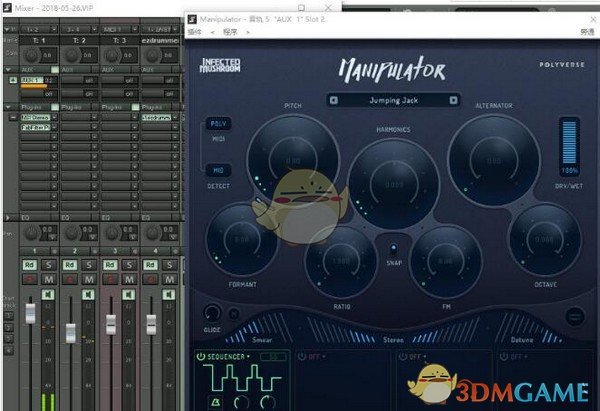
Task: Select previous preset arrow beside Jumping Jack
Action: click(334, 100)
